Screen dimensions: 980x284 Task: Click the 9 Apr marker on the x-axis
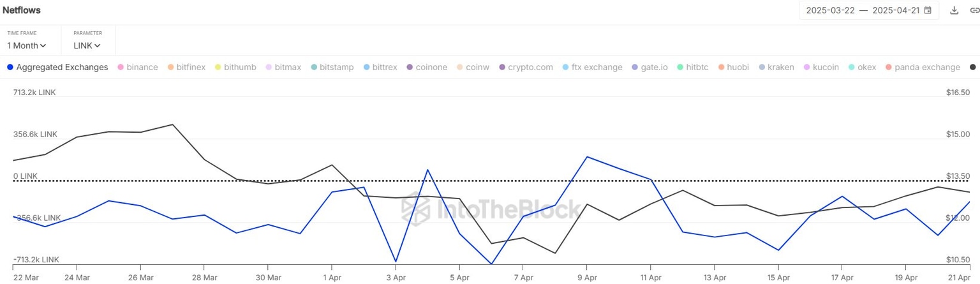coord(587,278)
